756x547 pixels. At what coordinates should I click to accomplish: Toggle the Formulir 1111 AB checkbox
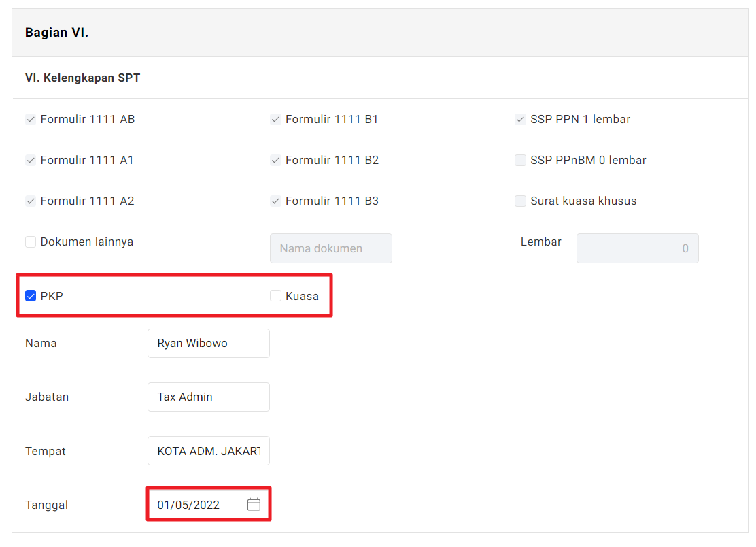coord(31,120)
